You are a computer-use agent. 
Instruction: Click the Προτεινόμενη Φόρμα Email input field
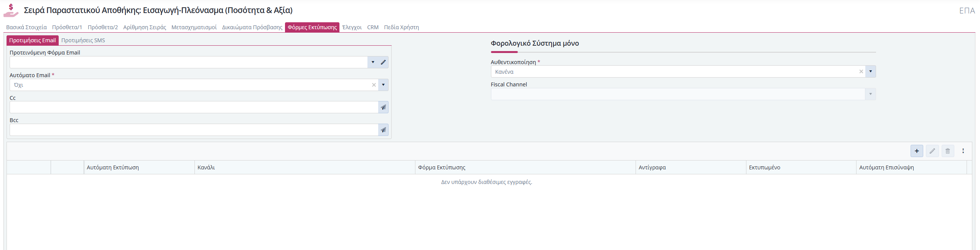[189, 62]
